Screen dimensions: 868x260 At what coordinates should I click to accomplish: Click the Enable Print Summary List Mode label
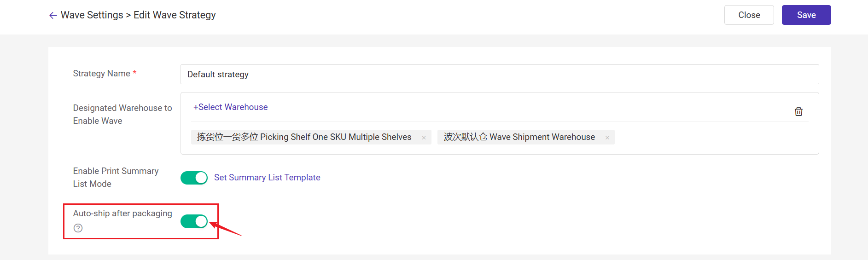pos(116,177)
